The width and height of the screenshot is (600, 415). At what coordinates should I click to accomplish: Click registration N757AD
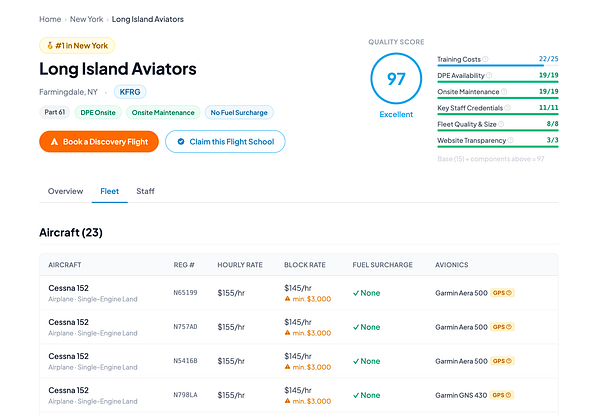point(185,327)
